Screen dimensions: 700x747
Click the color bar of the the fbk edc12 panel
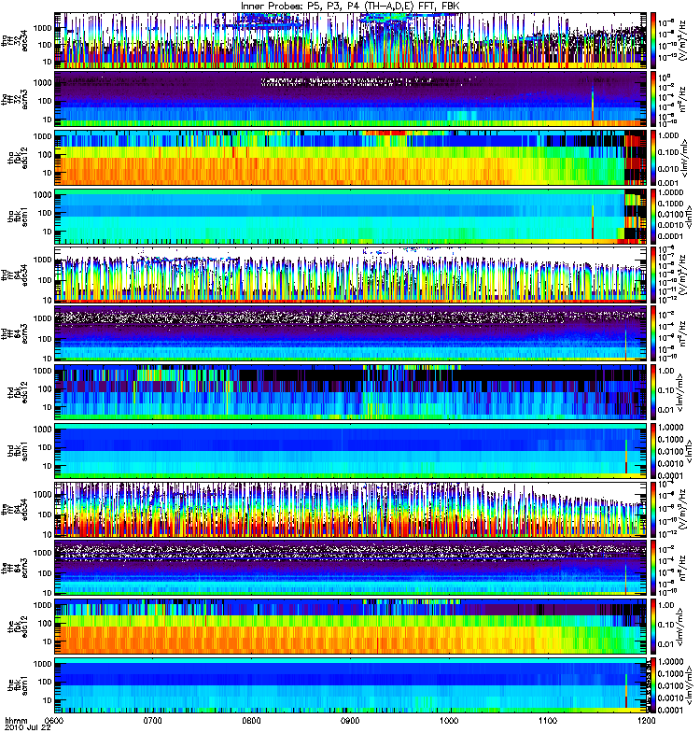[x=652, y=627]
